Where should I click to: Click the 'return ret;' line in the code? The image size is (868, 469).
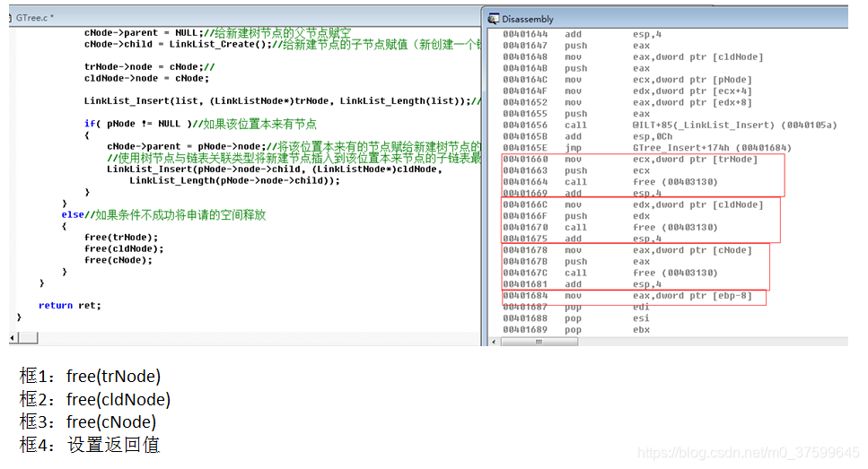click(x=70, y=305)
